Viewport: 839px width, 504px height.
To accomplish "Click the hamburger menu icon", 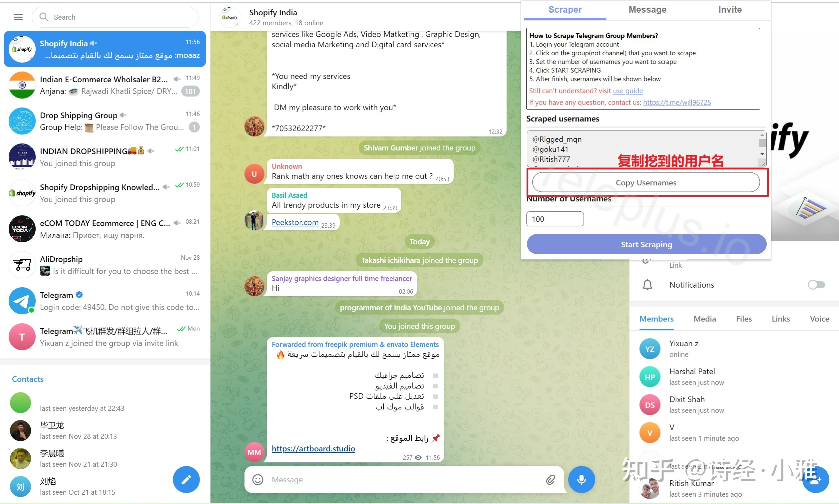I will tap(18, 17).
